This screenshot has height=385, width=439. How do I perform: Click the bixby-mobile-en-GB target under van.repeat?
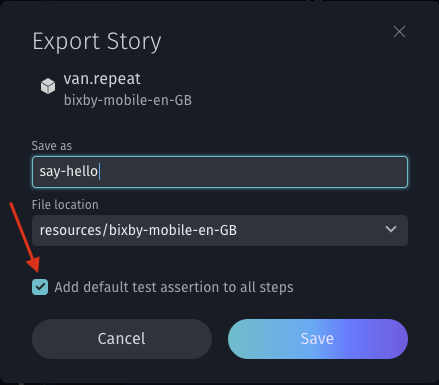click(128, 100)
